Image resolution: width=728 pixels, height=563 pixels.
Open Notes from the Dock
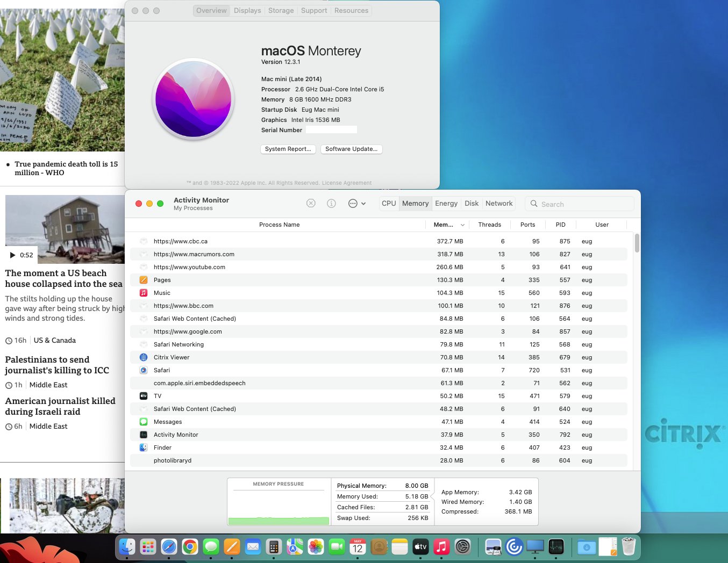click(399, 547)
